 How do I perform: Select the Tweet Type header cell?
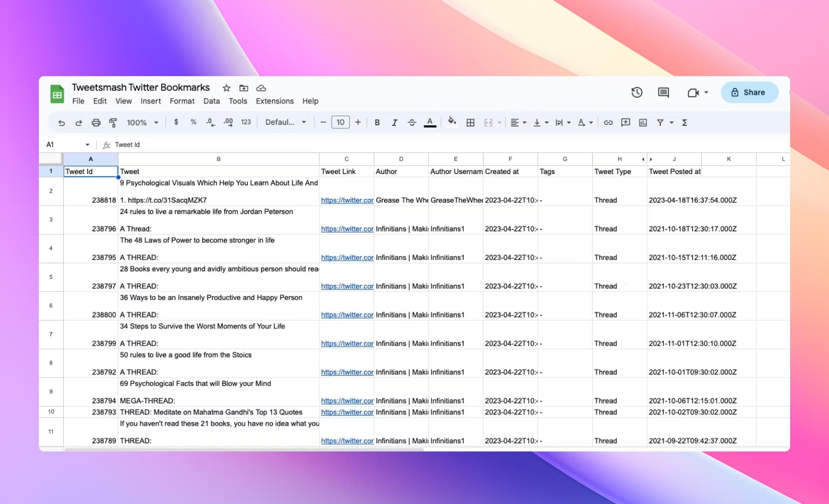tap(620, 171)
